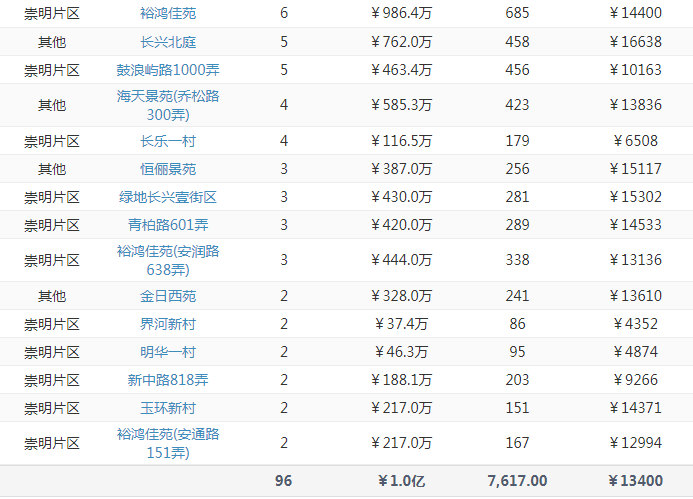This screenshot has width=693, height=499.
Task: Select the ¥16638 unit price cell
Action: coord(636,42)
